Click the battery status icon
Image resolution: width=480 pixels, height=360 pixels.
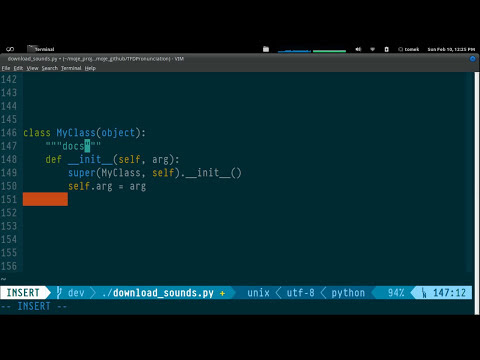(386, 49)
